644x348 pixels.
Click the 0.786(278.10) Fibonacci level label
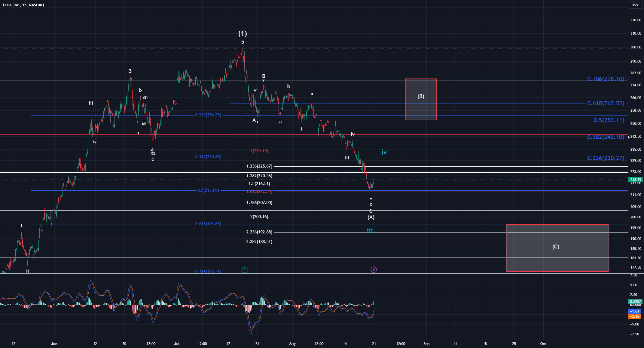click(606, 79)
